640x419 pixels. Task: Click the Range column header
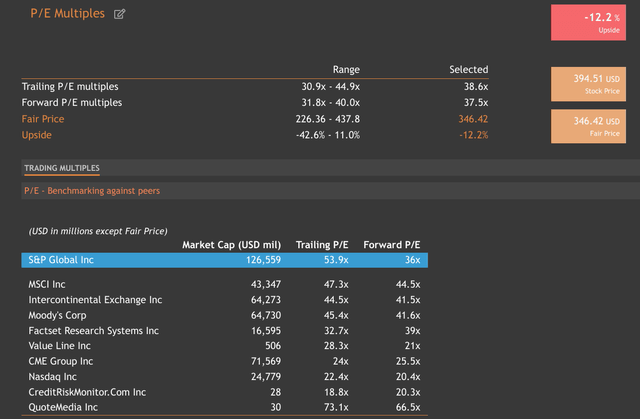pyautogui.click(x=346, y=69)
